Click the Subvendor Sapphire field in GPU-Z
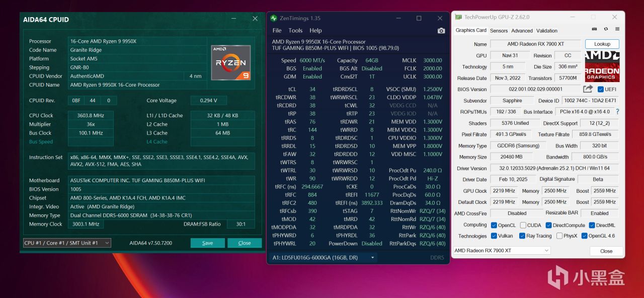 [512, 101]
